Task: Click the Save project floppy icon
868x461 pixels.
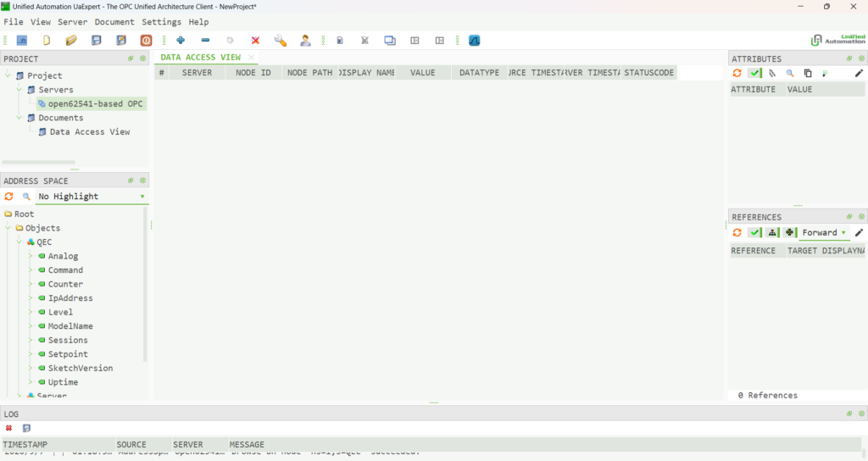Action: coord(97,41)
